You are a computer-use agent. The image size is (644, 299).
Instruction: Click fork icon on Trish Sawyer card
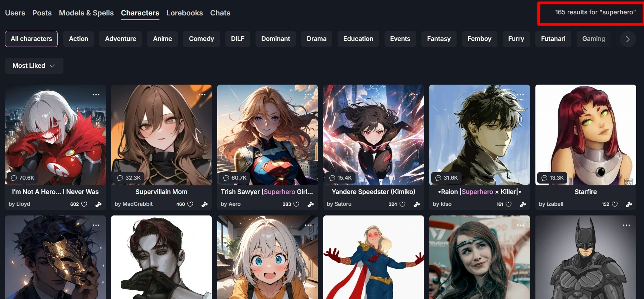click(x=311, y=204)
